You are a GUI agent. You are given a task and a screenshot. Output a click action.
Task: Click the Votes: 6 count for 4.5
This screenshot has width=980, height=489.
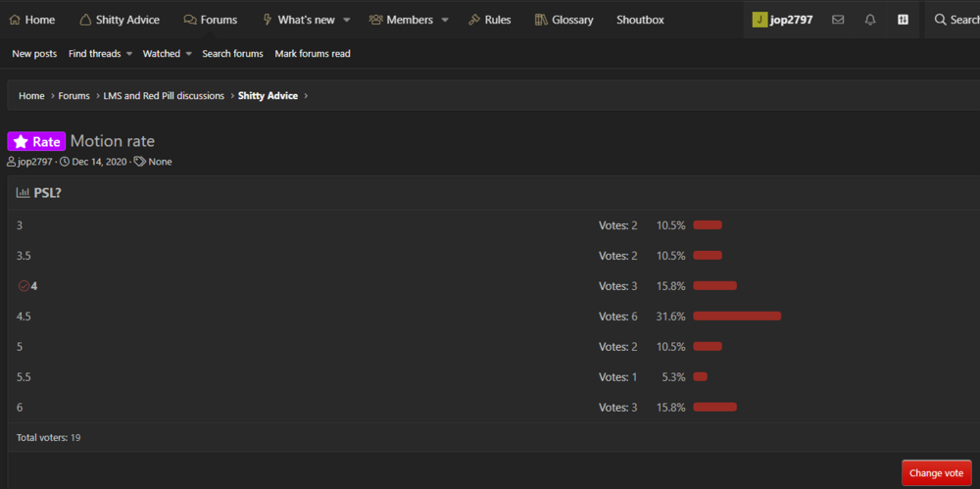pos(617,317)
